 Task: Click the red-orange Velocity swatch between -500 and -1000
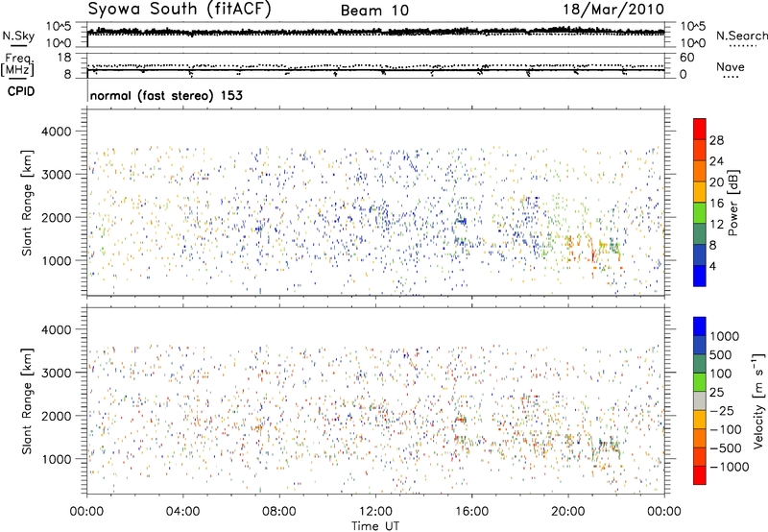click(700, 456)
